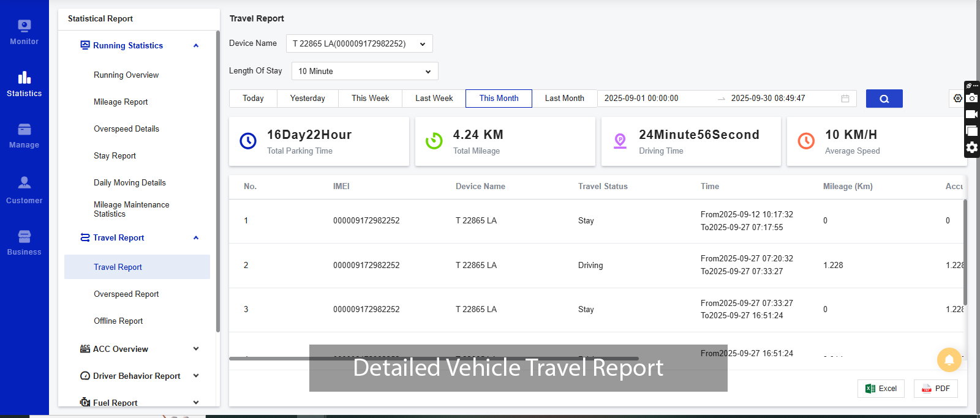Export report to Excel

(881, 389)
